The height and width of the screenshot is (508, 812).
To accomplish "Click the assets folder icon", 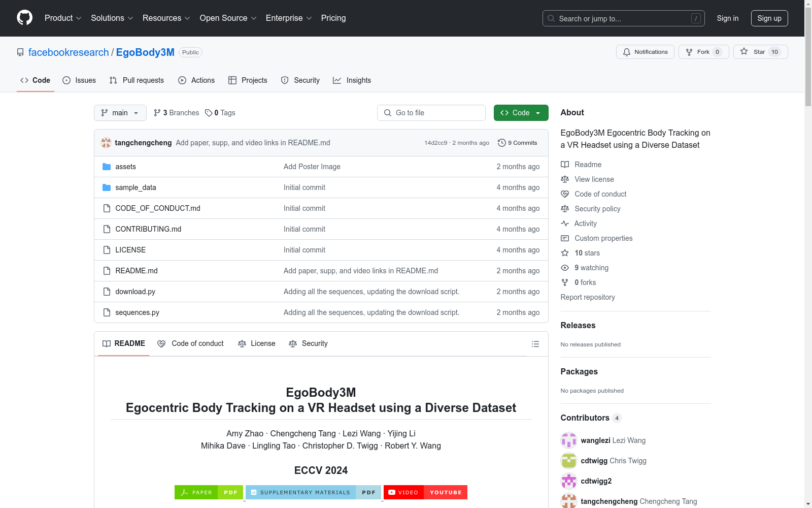I will (107, 167).
